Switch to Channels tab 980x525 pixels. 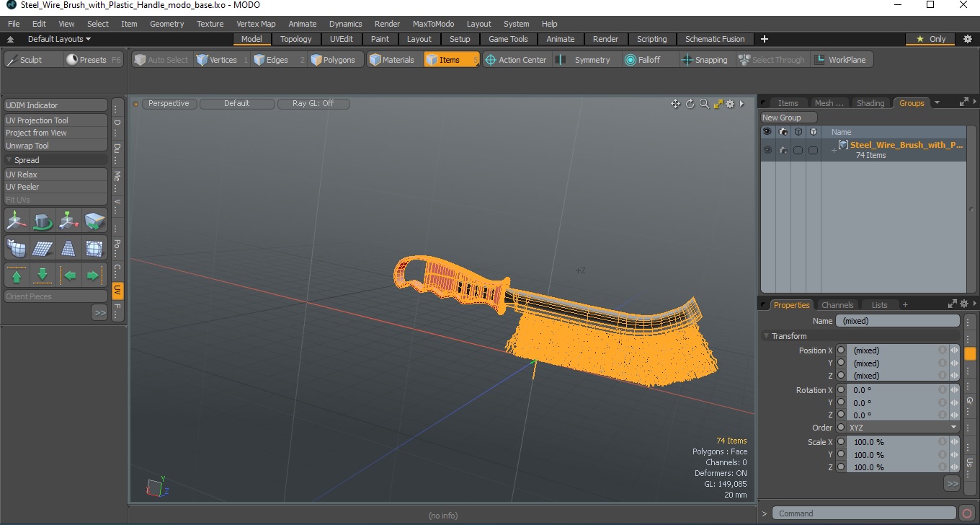tap(837, 305)
